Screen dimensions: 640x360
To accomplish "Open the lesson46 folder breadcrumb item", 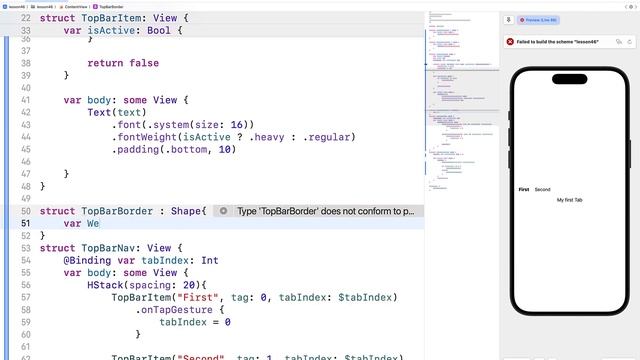I will tap(42, 7).
